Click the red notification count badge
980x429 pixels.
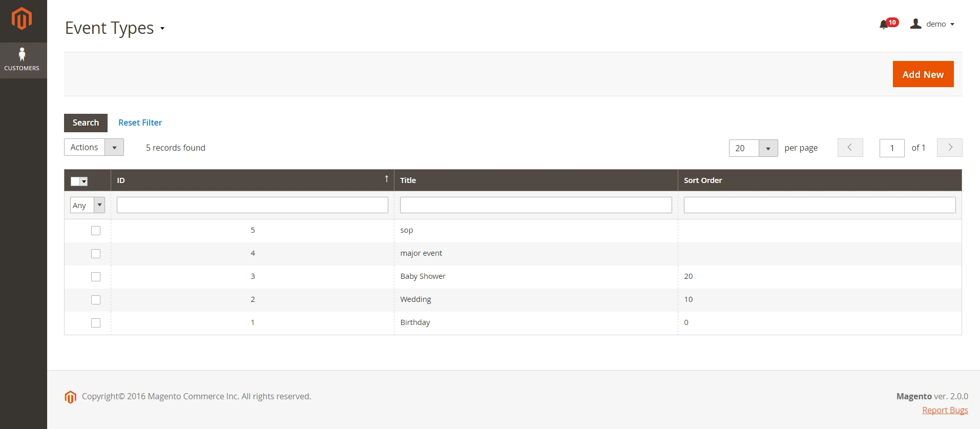(892, 22)
